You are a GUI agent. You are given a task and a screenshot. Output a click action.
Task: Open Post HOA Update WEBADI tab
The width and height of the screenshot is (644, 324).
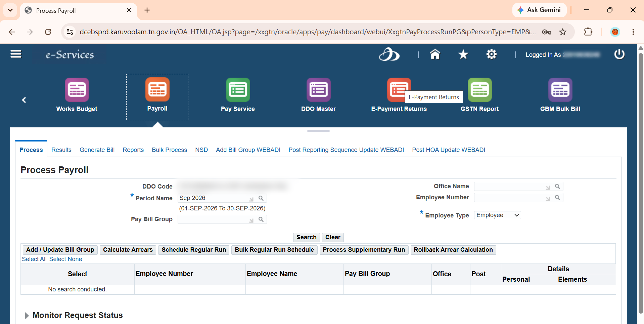(x=449, y=150)
